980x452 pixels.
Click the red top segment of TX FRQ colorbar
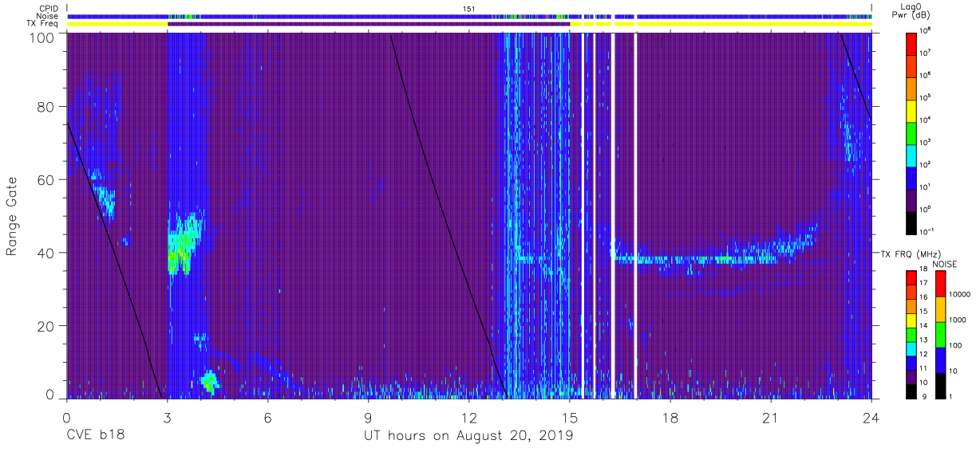(911, 278)
